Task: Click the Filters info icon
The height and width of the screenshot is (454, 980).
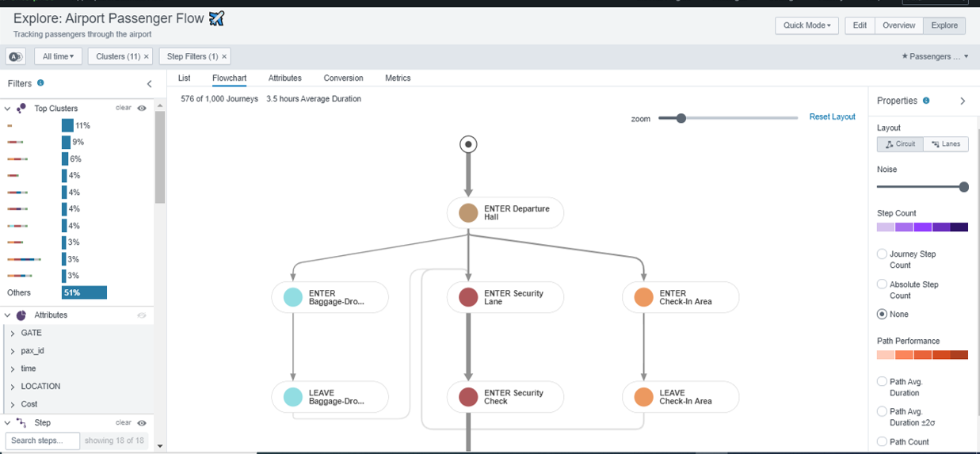Action: click(x=40, y=82)
